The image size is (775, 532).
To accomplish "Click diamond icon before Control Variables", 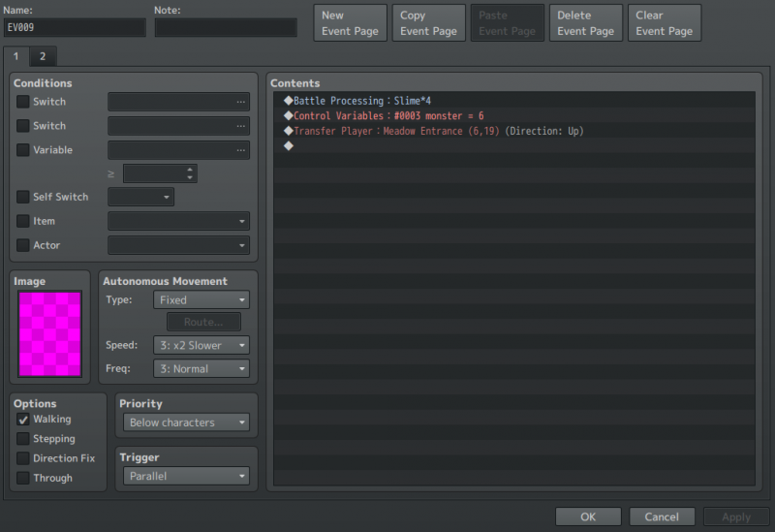I will pos(289,115).
